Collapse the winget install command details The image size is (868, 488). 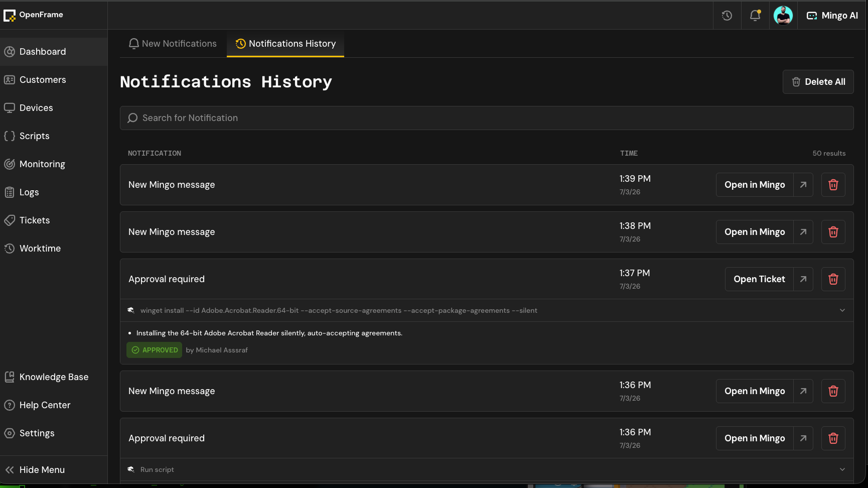842,310
